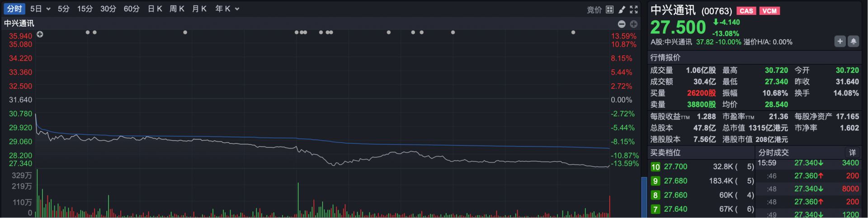Toggle the 竞价 auction display
Image resolution: width=868 pixels, height=218 pixels.
click(x=594, y=9)
